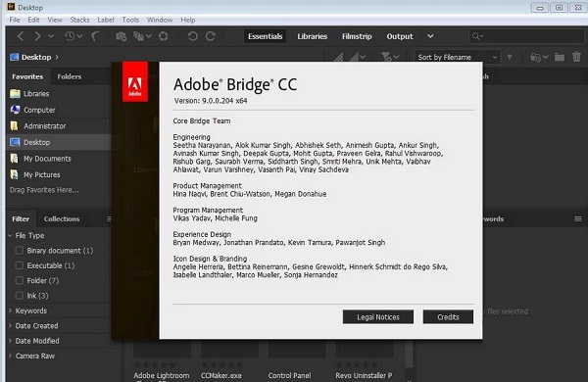The height and width of the screenshot is (382, 588).
Task: Click the Adobe logo in About dialog
Action: coord(135,81)
